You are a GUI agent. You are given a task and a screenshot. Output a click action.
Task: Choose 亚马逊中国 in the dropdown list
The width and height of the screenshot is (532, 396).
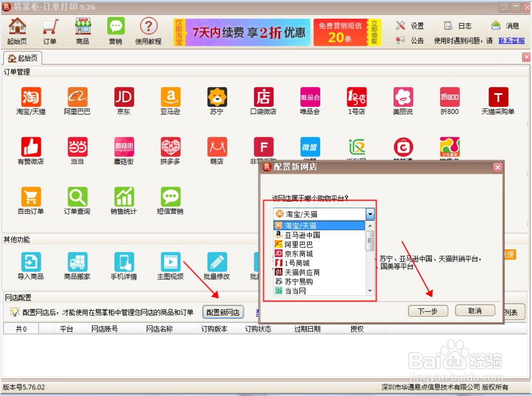[319, 235]
